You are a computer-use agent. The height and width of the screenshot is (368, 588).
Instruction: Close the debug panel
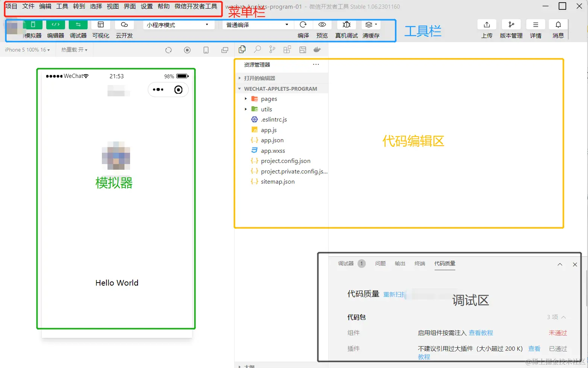575,265
